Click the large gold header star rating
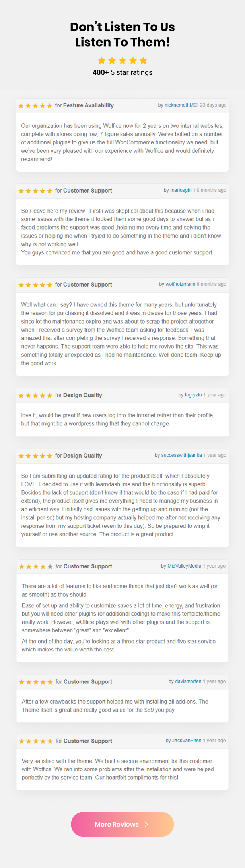Screen dimensions: 245x868 (122, 60)
